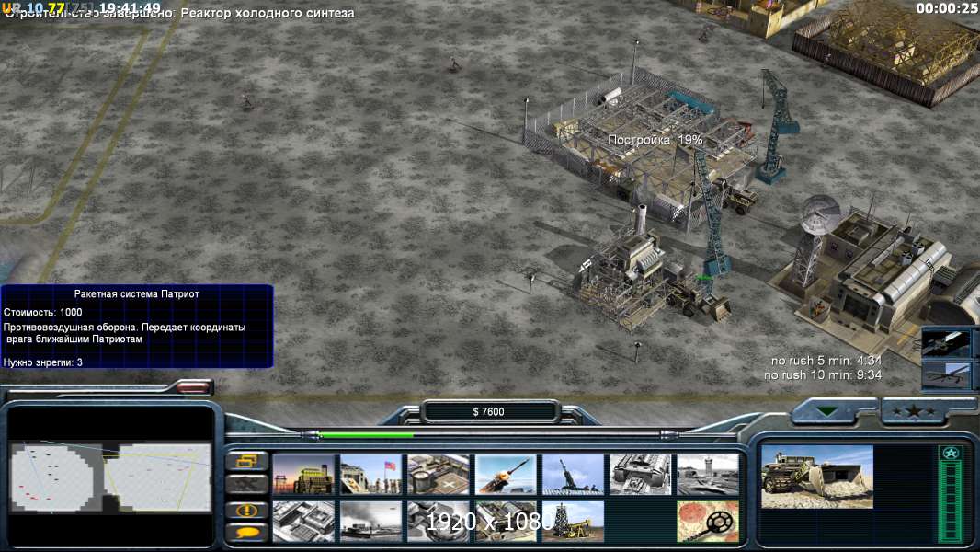The image size is (980, 552).
Task: Click the greyed War Factory build icon
Action: click(640, 475)
